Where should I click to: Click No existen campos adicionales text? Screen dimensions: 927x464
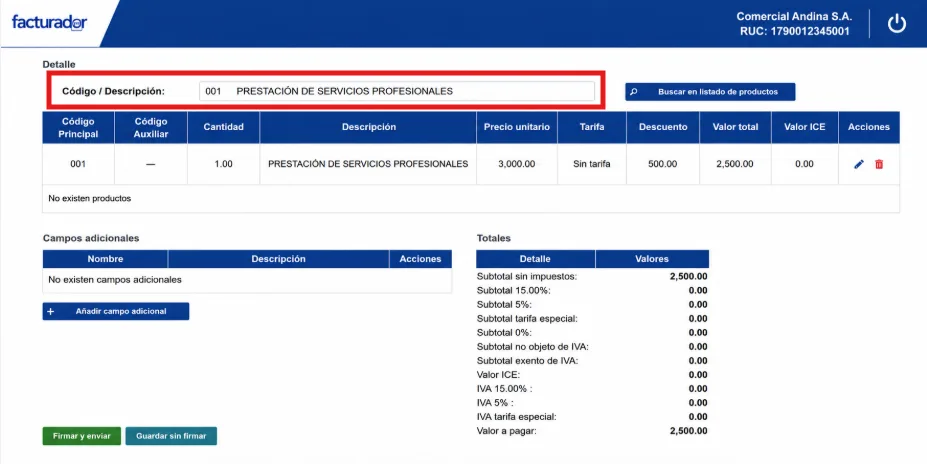[x=115, y=280]
